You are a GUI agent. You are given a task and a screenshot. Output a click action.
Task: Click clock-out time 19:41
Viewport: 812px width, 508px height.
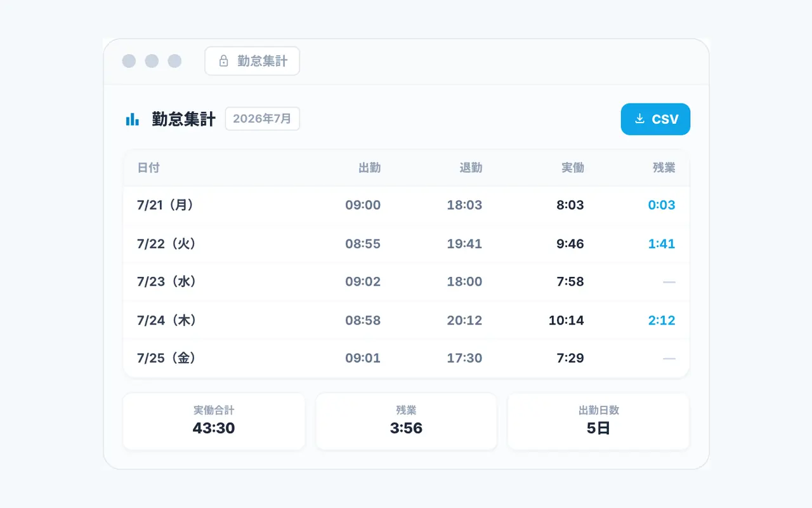pos(464,244)
